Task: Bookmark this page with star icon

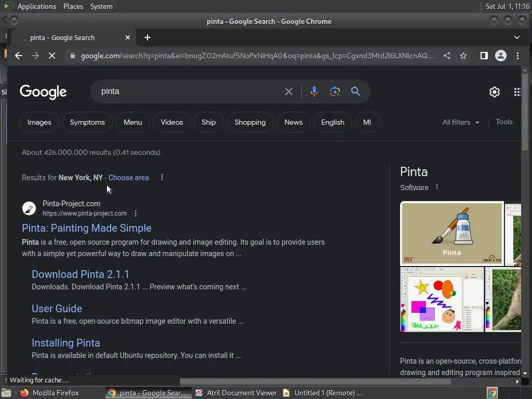Action: coord(463,56)
